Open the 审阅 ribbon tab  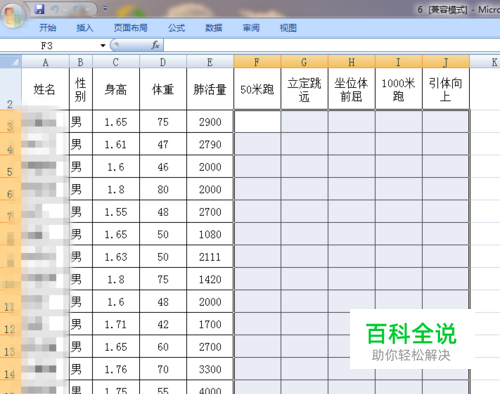(x=251, y=28)
